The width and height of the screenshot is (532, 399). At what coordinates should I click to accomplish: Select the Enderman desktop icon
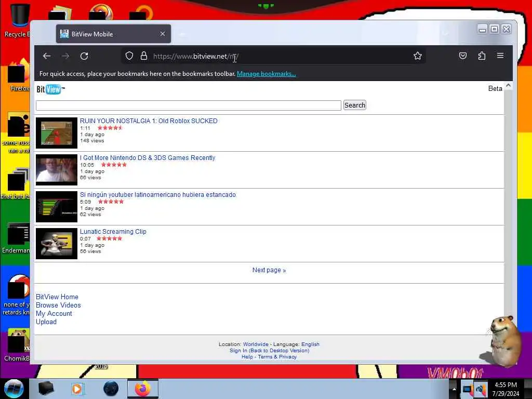pos(16,238)
